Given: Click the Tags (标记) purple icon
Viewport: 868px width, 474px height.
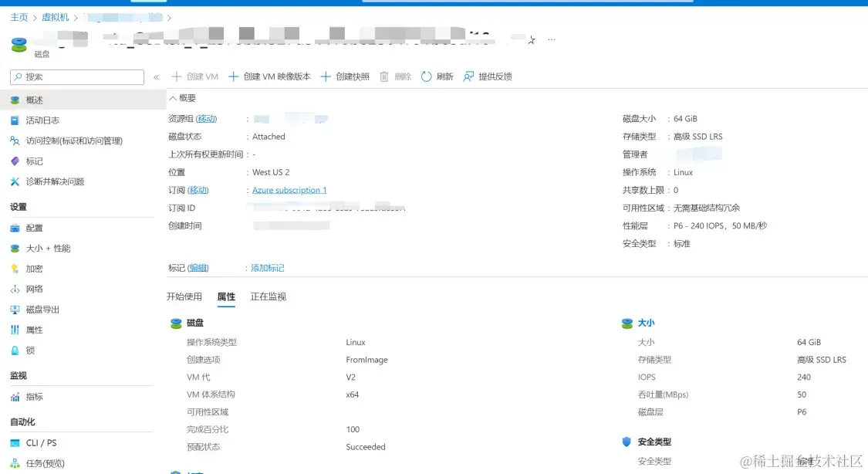Looking at the screenshot, I should tap(15, 161).
